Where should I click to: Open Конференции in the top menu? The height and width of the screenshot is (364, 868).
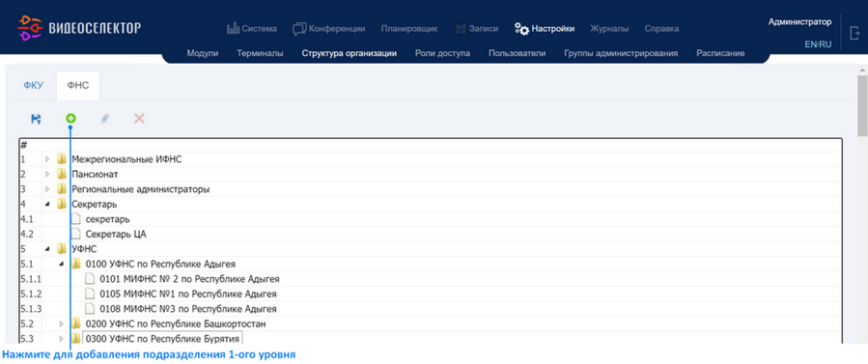[x=329, y=28]
